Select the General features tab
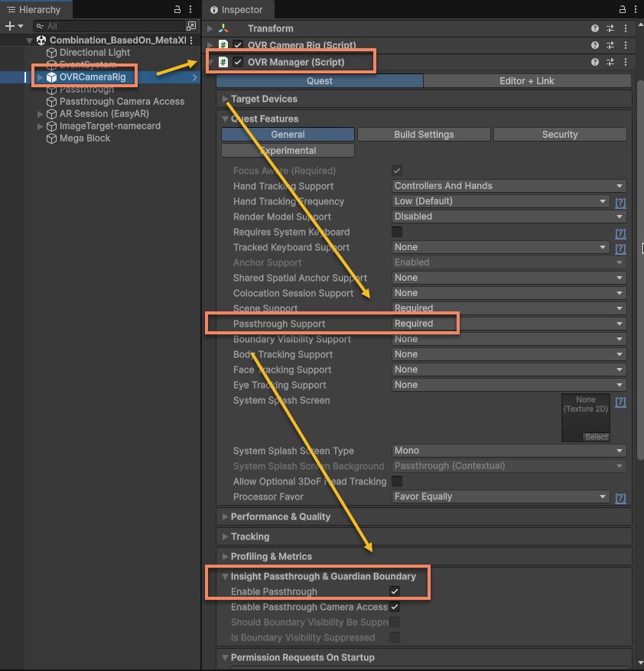Screen dimensions: 644x671 click(288, 135)
